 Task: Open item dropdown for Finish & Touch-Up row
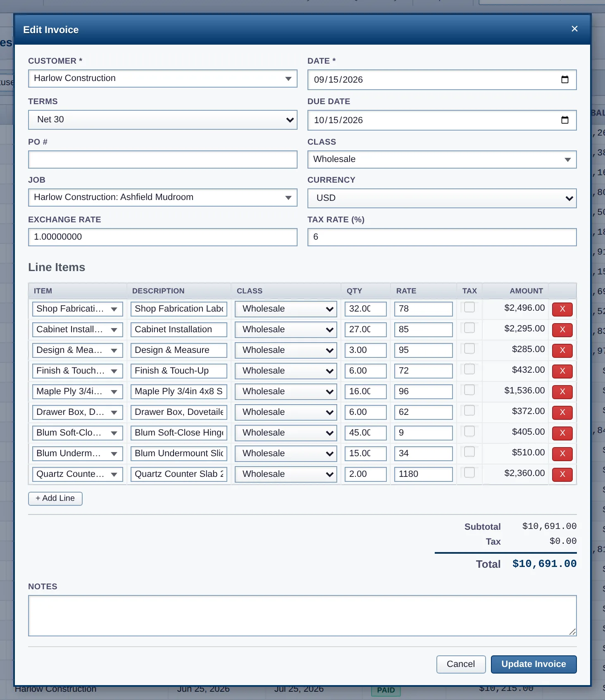click(78, 371)
